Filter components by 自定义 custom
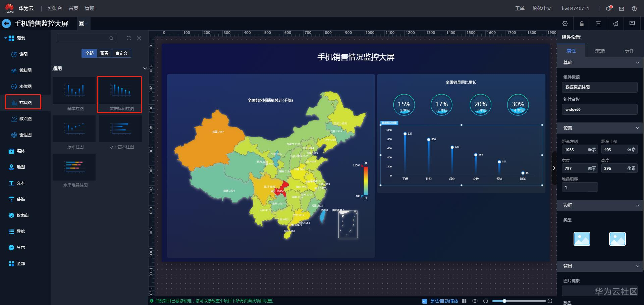The height and width of the screenshot is (305, 644). click(121, 53)
